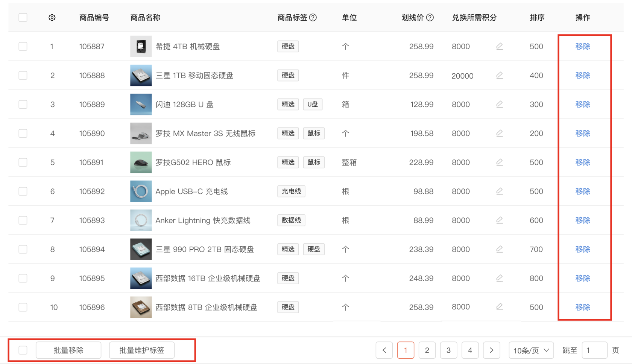Open thumbnail of Anker Lightning 快充数据线
This screenshot has height=364, width=632.
click(141, 220)
